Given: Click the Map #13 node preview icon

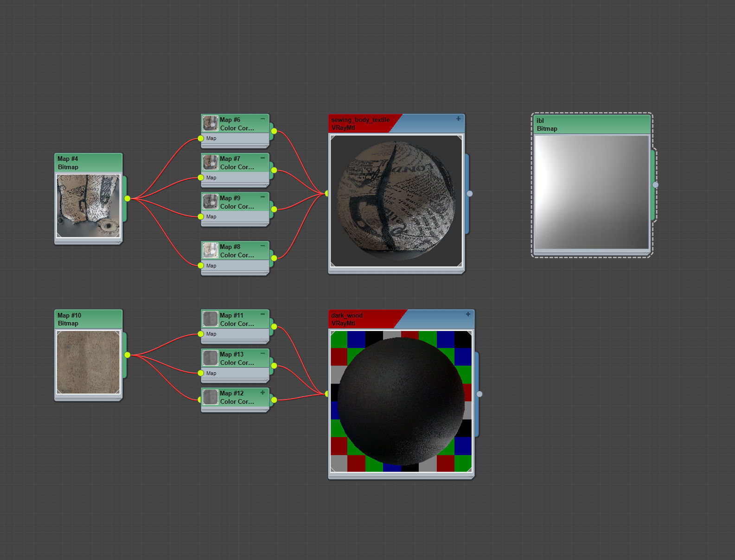Looking at the screenshot, I should (211, 358).
